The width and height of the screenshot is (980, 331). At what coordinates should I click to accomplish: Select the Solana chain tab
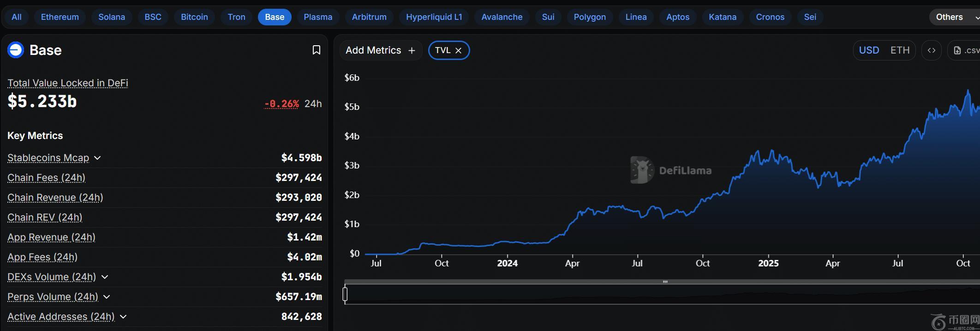(x=112, y=17)
